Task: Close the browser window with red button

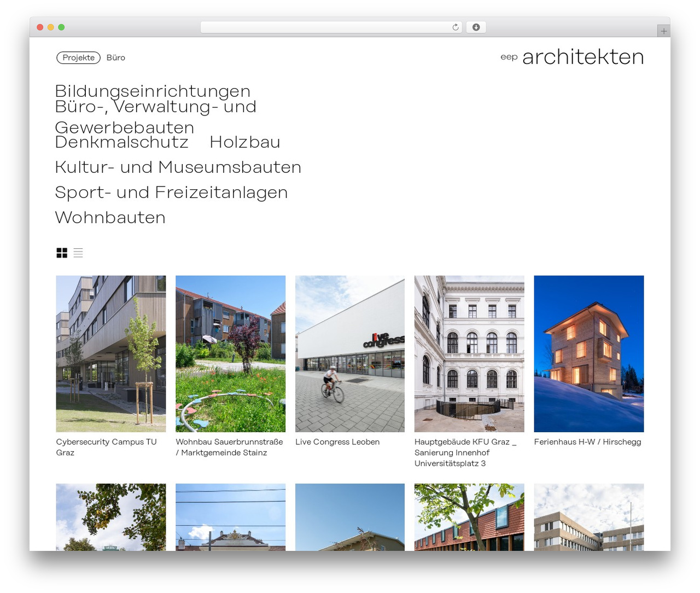Action: (x=40, y=27)
